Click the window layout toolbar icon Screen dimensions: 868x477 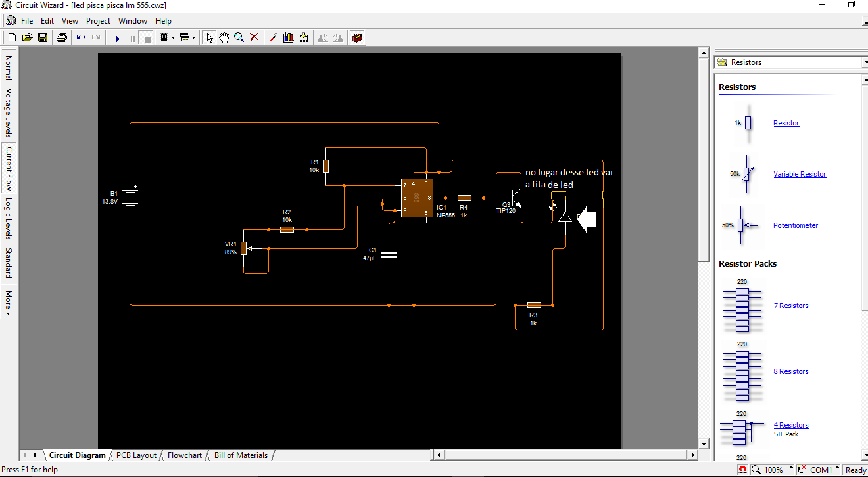185,37
